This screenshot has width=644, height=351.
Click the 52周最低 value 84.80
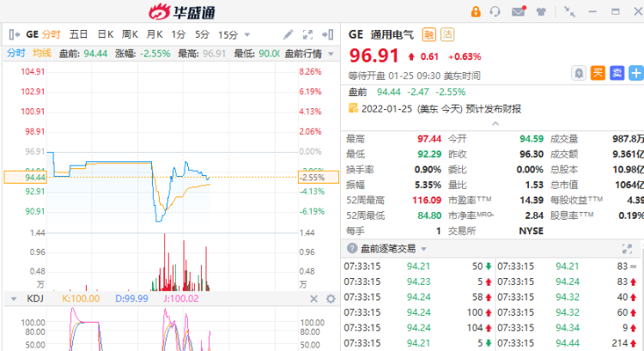point(429,215)
